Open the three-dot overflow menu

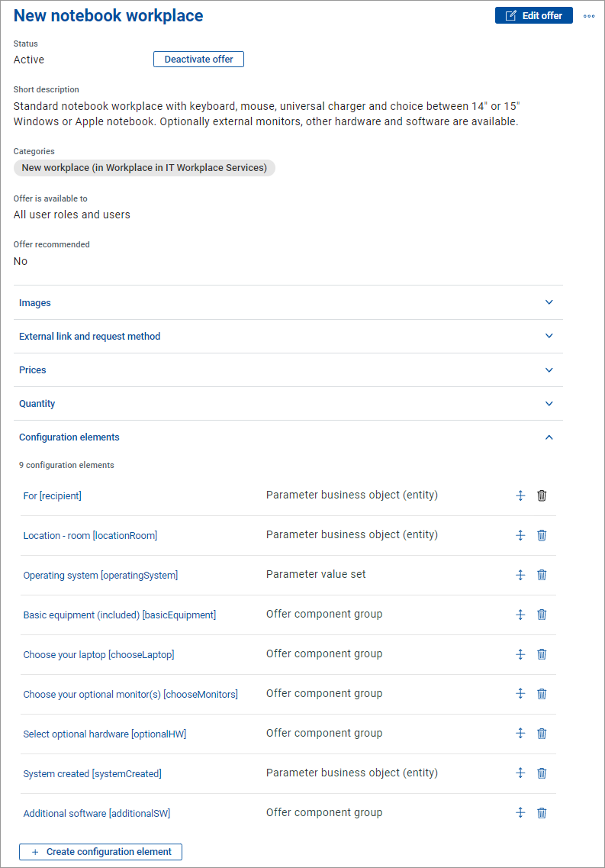(589, 16)
